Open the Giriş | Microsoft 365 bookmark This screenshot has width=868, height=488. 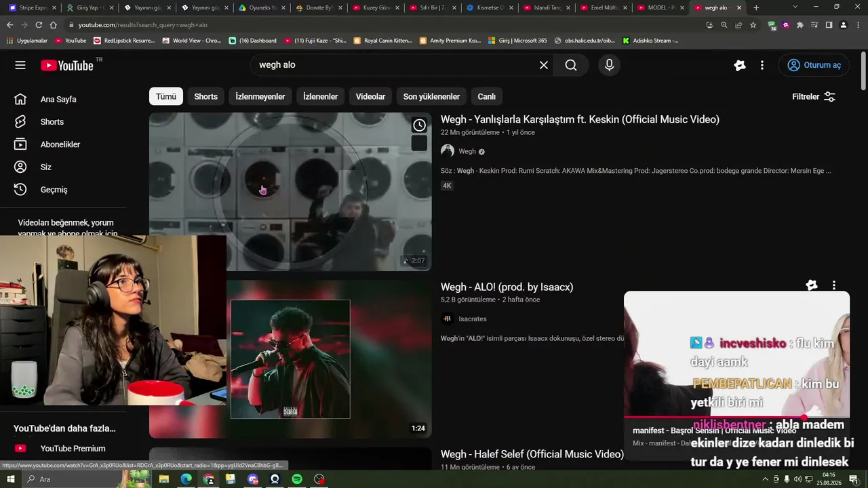click(517, 41)
